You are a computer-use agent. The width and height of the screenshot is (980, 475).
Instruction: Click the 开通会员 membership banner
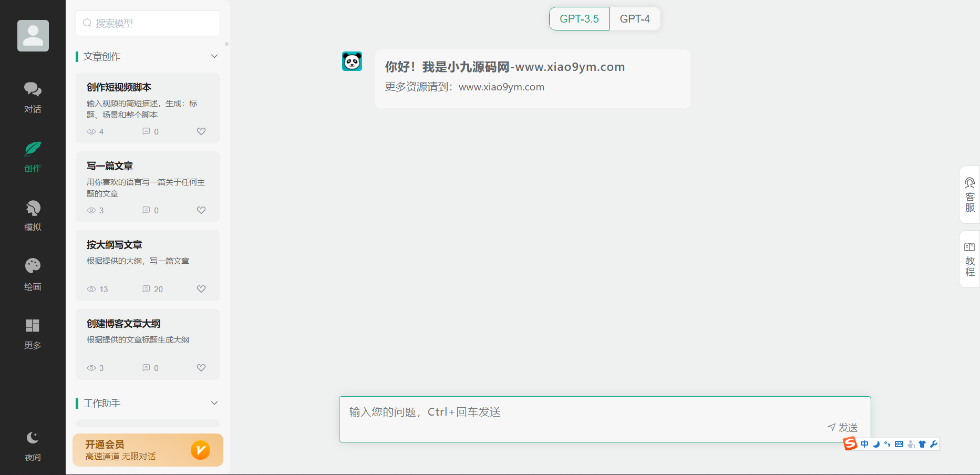148,450
